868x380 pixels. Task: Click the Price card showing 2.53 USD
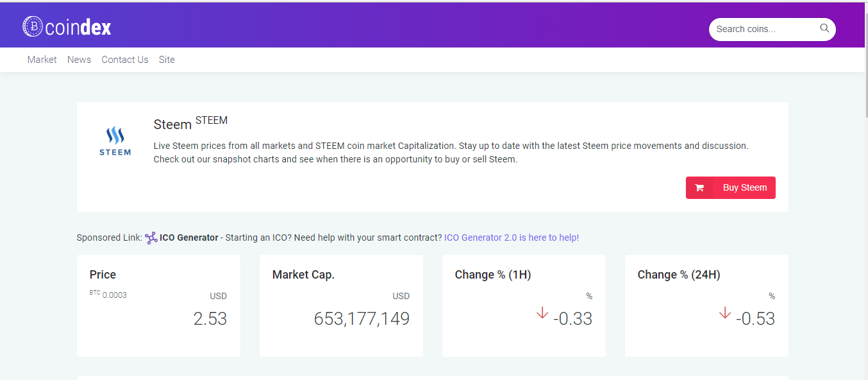tap(158, 306)
